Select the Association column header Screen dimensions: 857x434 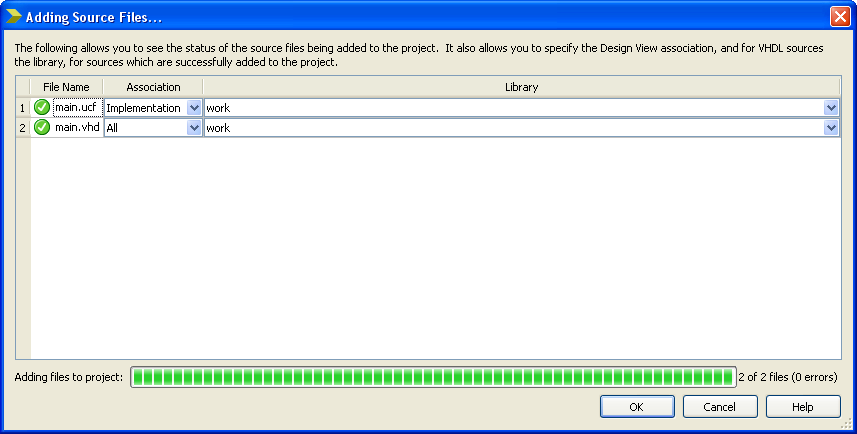click(153, 87)
